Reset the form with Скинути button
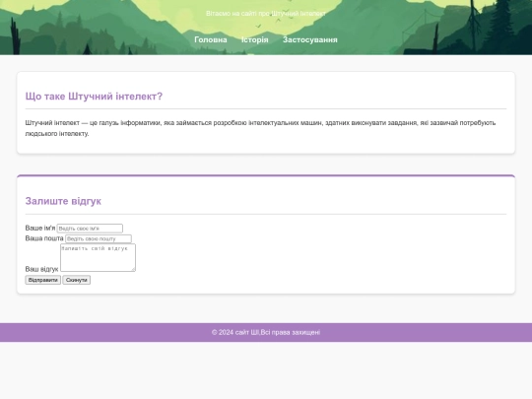Screen dimensions: 532x399 pyautogui.click(x=76, y=280)
